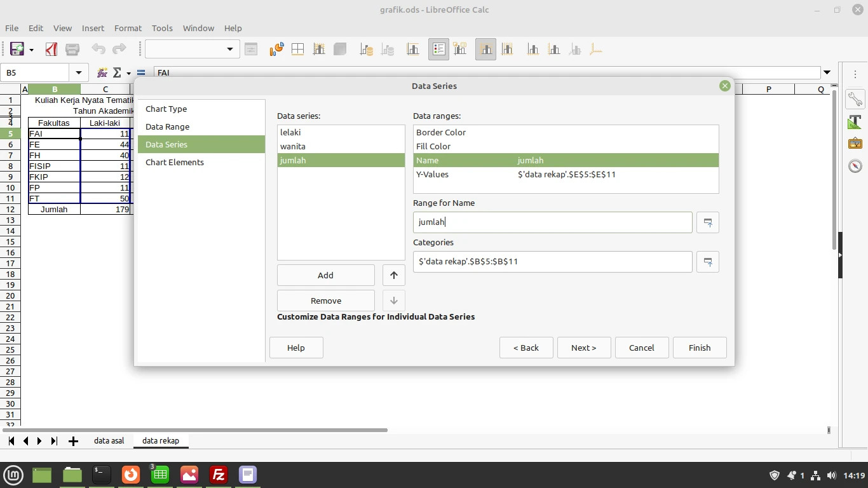Click the Add series button
The height and width of the screenshot is (488, 868).
click(x=325, y=275)
